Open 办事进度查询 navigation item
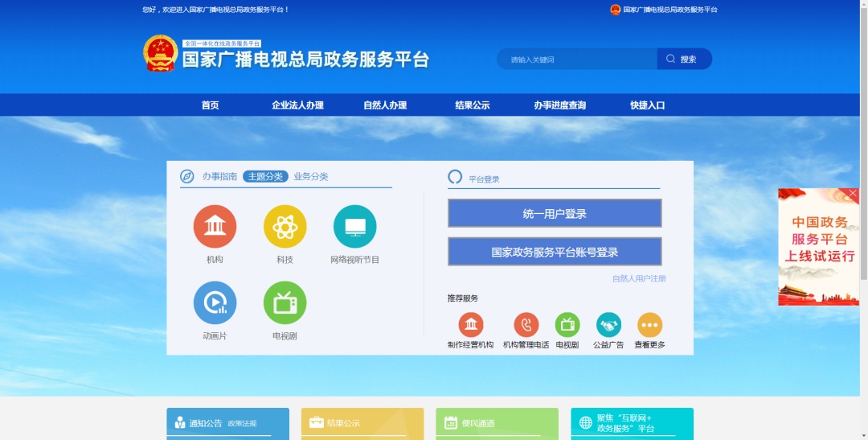This screenshot has width=868, height=440. pyautogui.click(x=559, y=105)
